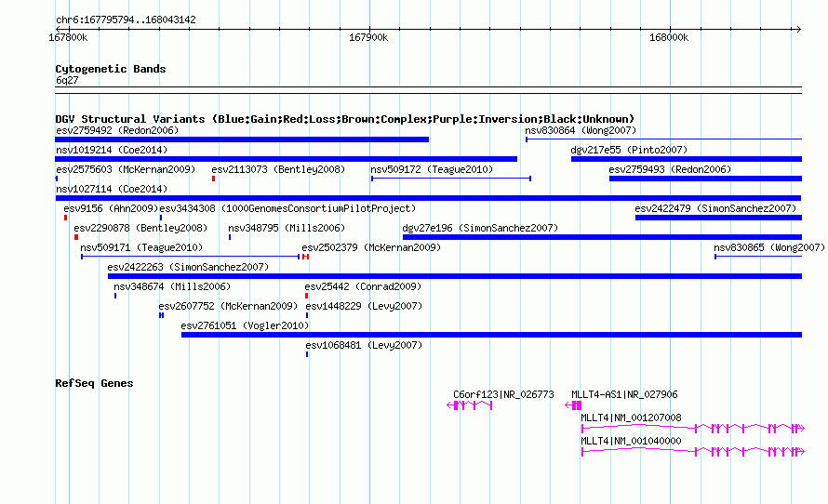Click the blue nsv348674 marker

(x=115, y=296)
